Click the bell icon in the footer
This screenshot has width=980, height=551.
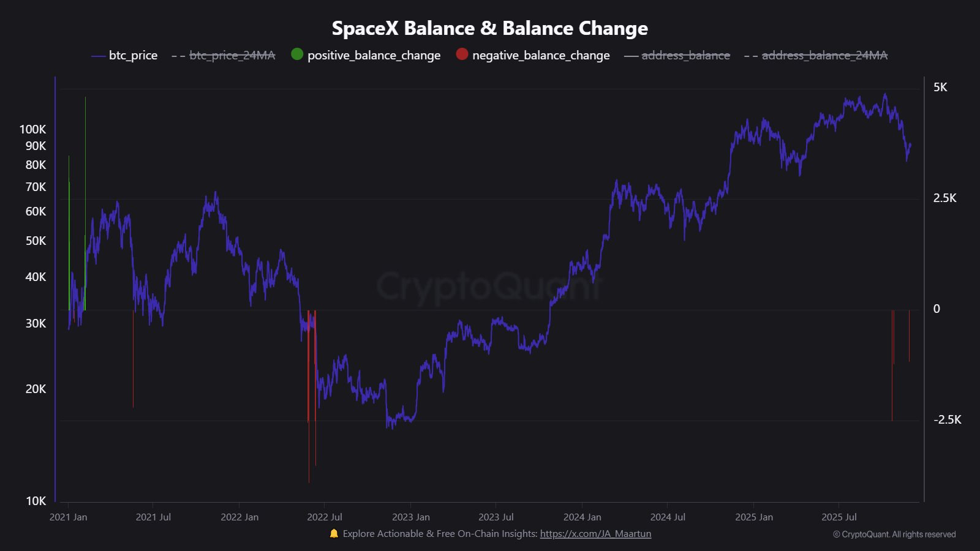click(334, 533)
